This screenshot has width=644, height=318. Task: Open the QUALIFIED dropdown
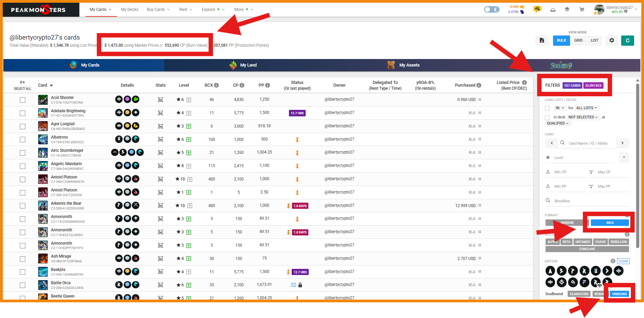pos(558,124)
